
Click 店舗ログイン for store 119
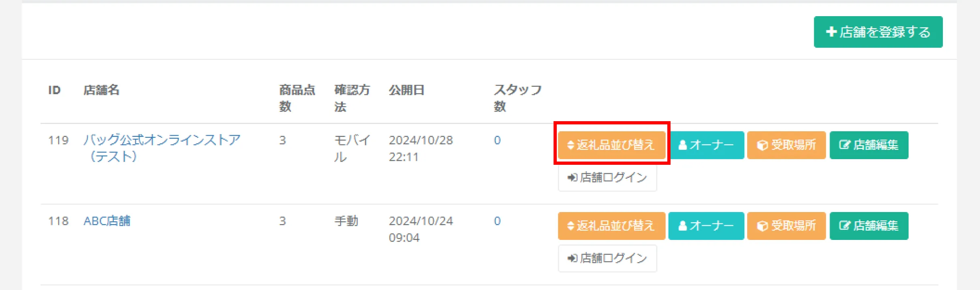coord(607,177)
